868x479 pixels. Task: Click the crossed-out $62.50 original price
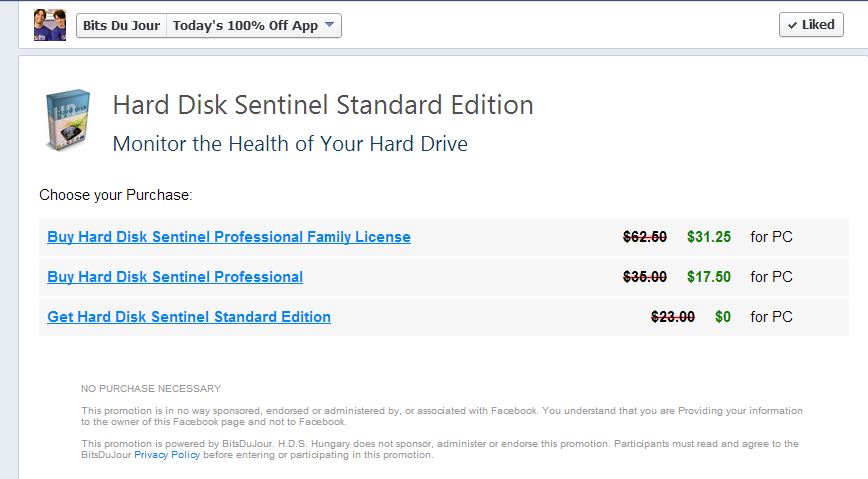[x=645, y=237]
